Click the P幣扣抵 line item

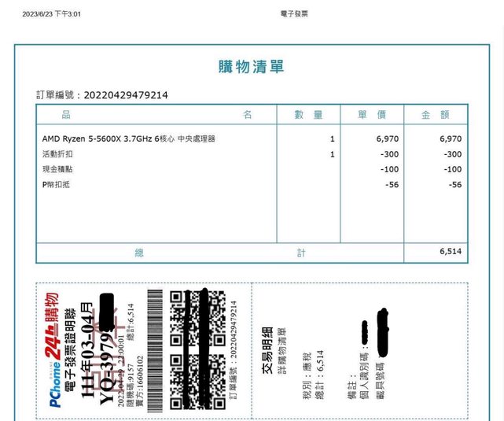coord(56,184)
